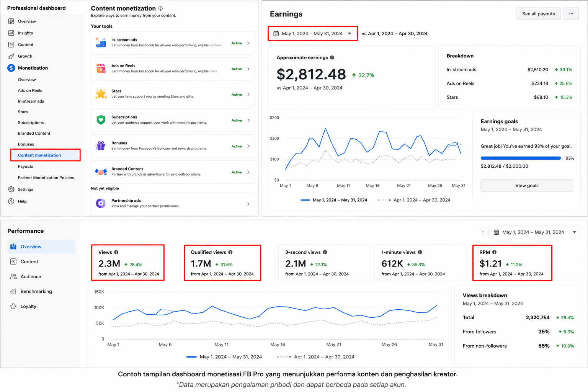
Task: Click the $2,812.48 approximate earnings value
Action: point(311,74)
